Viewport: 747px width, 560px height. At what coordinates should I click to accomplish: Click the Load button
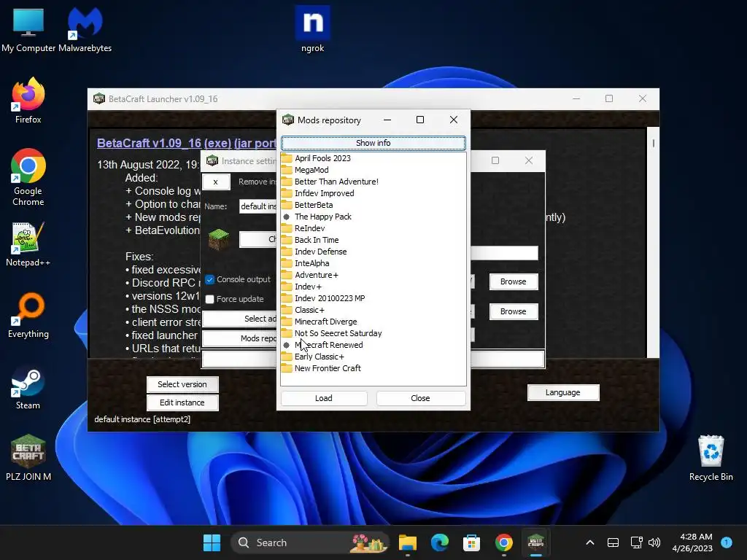point(324,398)
